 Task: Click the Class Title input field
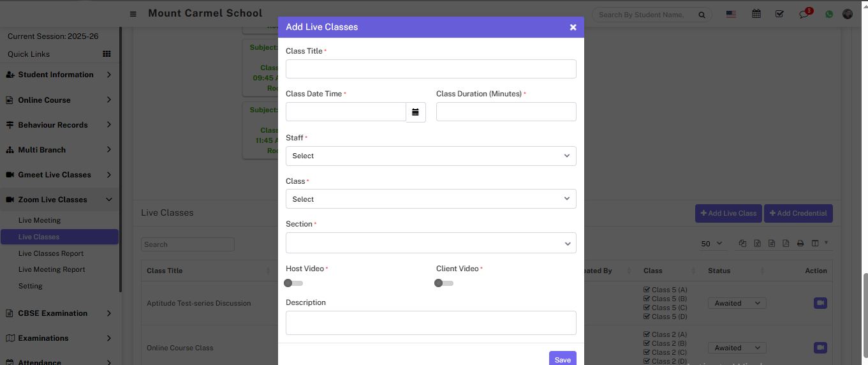coord(430,69)
